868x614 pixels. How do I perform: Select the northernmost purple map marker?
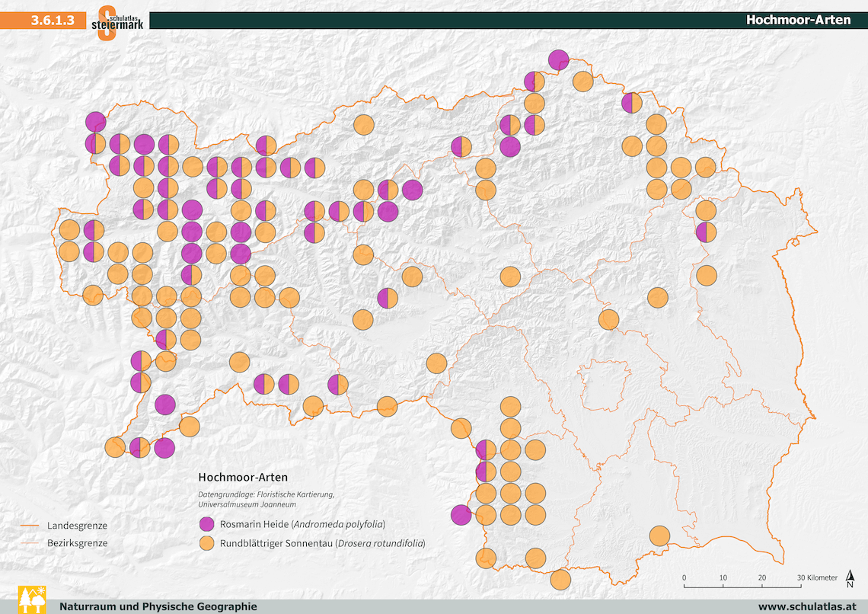click(x=559, y=59)
